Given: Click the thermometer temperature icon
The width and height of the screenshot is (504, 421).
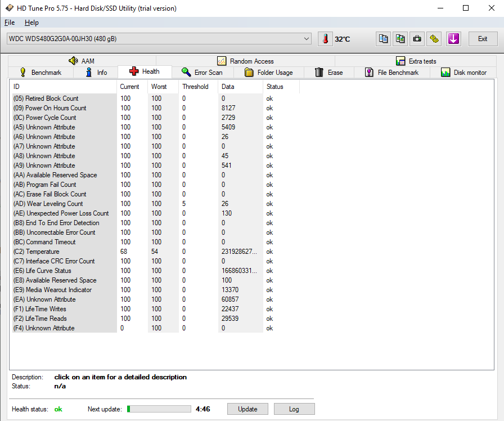Looking at the screenshot, I should click(x=325, y=39).
